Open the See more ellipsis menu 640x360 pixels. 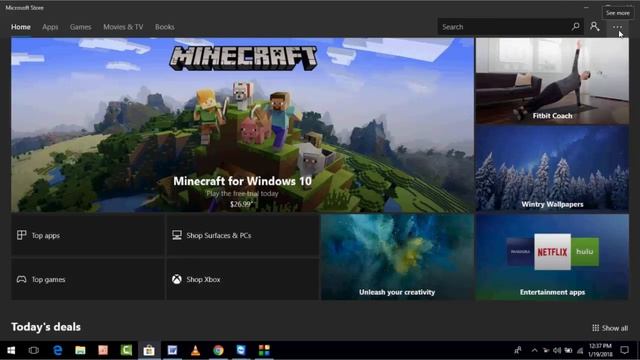pyautogui.click(x=617, y=27)
